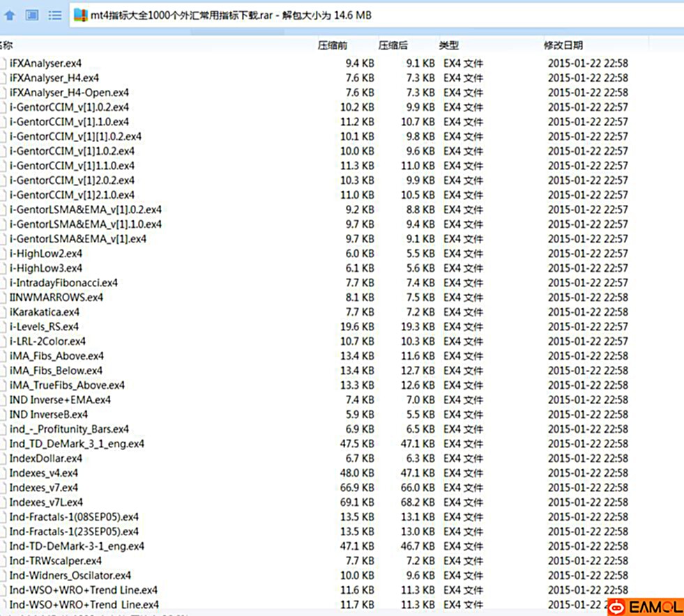Select file i-GentorCCIM_v[1]1.0.2.ex4
Image resolution: width=684 pixels, height=616 pixels.
pyautogui.click(x=72, y=151)
